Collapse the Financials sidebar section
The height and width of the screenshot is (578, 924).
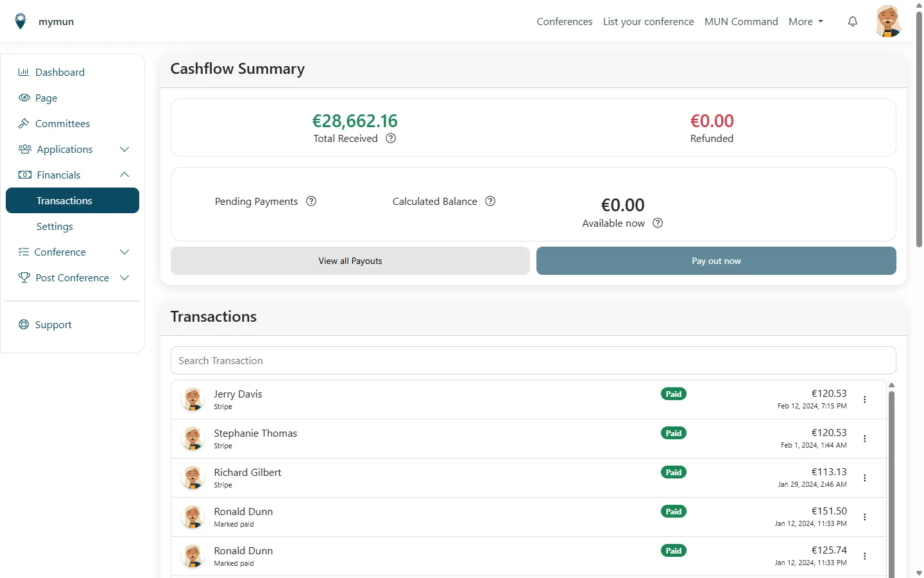(x=124, y=175)
